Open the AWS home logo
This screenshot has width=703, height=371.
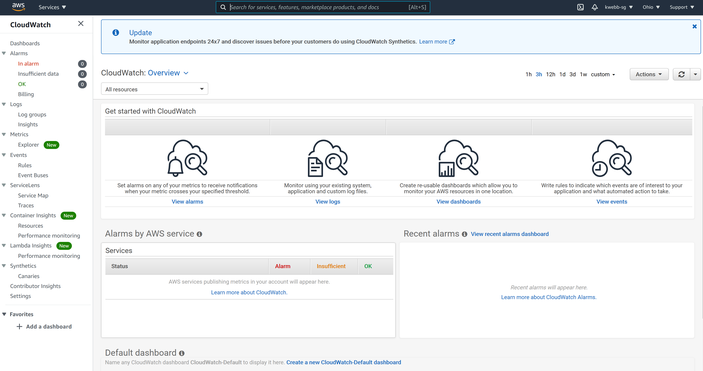[x=18, y=7]
